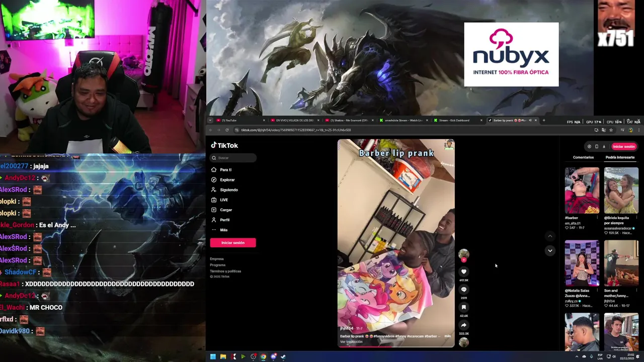Go to the next video with down arrow

550,250
